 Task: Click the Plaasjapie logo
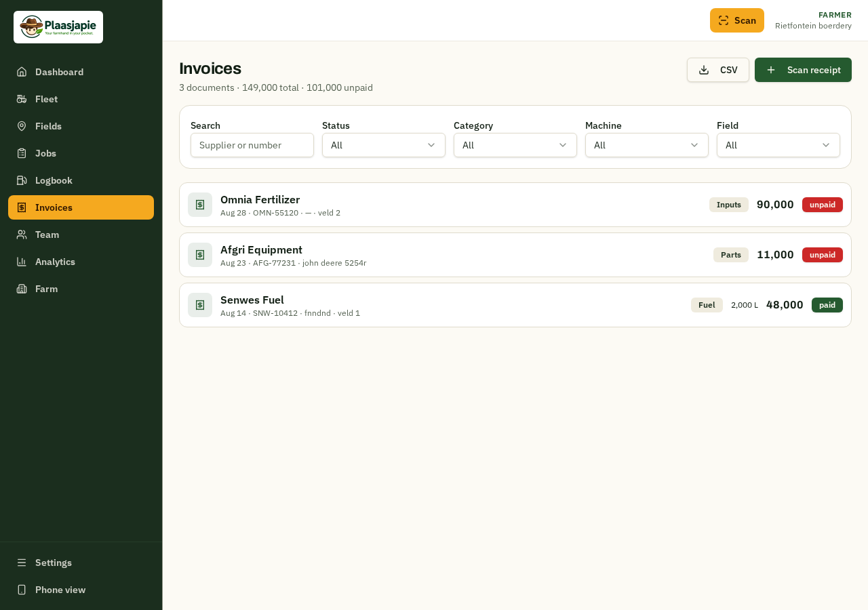point(58,27)
